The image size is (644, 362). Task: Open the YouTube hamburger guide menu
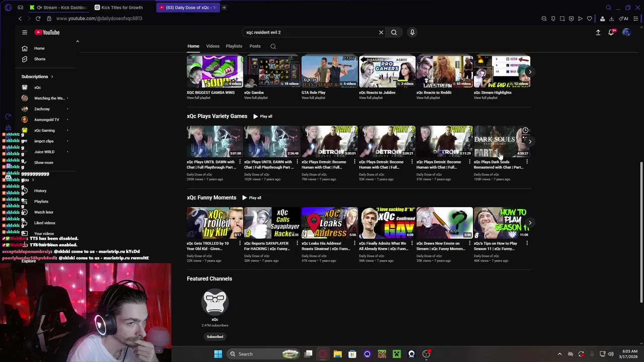(x=24, y=32)
